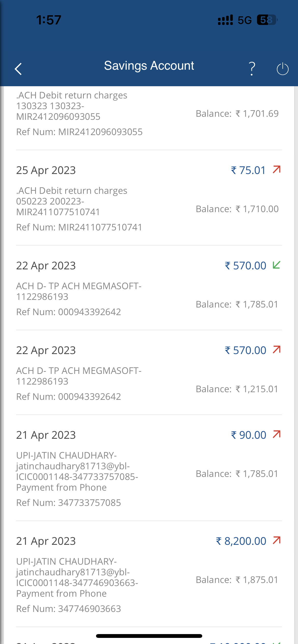This screenshot has width=298, height=644.
Task: Open the ₹ 8,200.00 transaction amount
Action: click(x=241, y=541)
